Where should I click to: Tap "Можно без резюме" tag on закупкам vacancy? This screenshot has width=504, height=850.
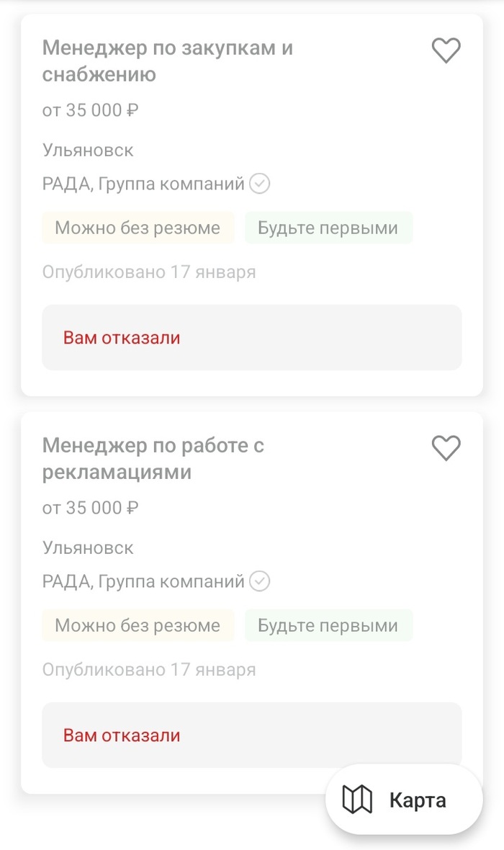(138, 228)
